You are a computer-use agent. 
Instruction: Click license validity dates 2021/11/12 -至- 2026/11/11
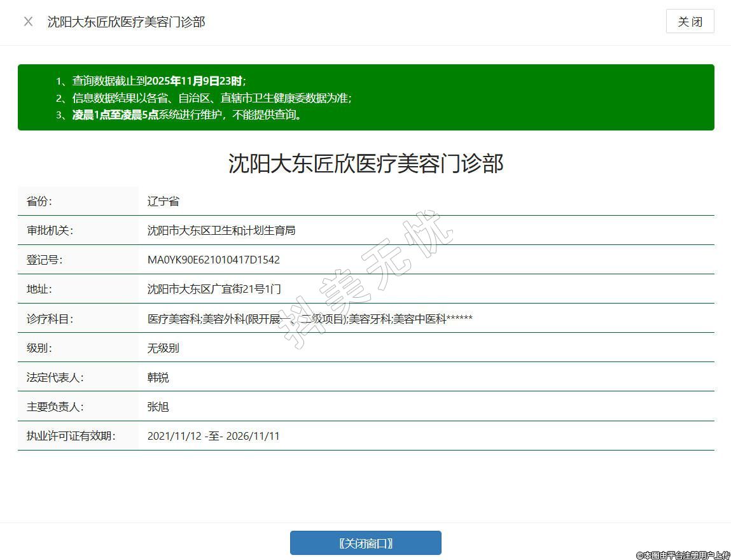tap(213, 436)
